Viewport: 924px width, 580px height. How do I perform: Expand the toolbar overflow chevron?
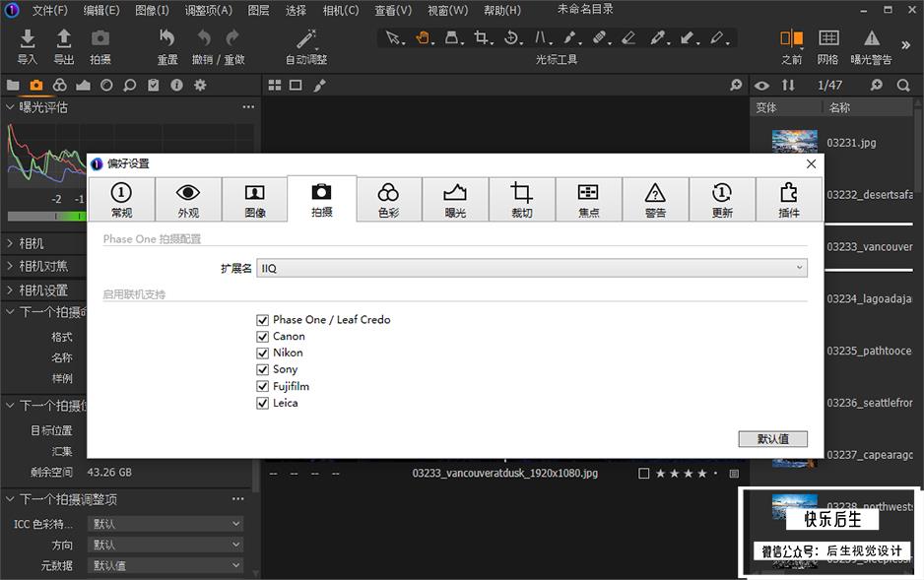coord(905,44)
